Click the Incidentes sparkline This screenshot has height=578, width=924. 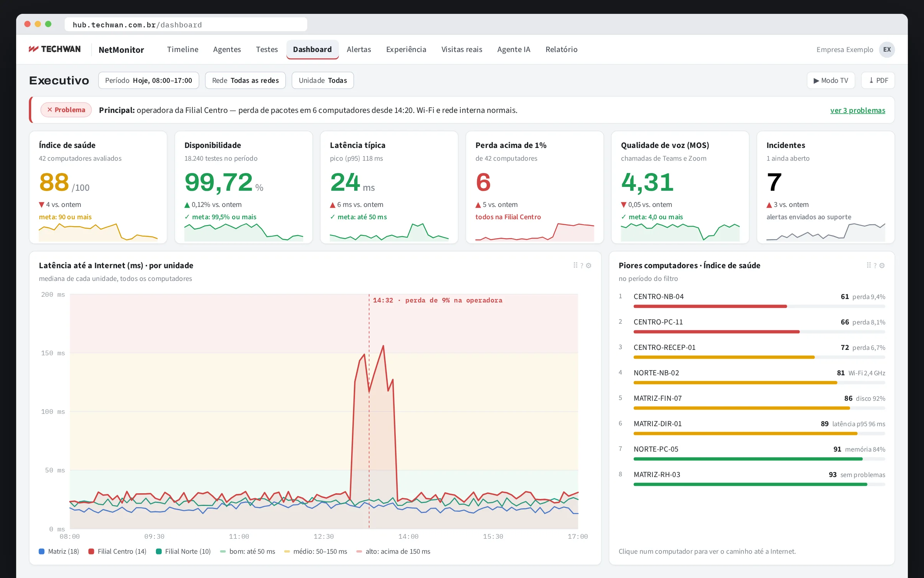click(826, 232)
